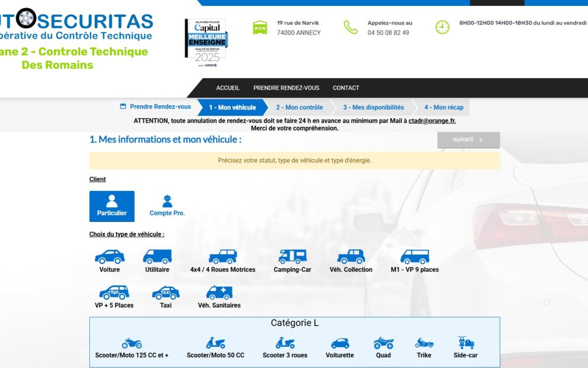588x368 pixels.
Task: Click the suivant button
Action: click(x=468, y=140)
